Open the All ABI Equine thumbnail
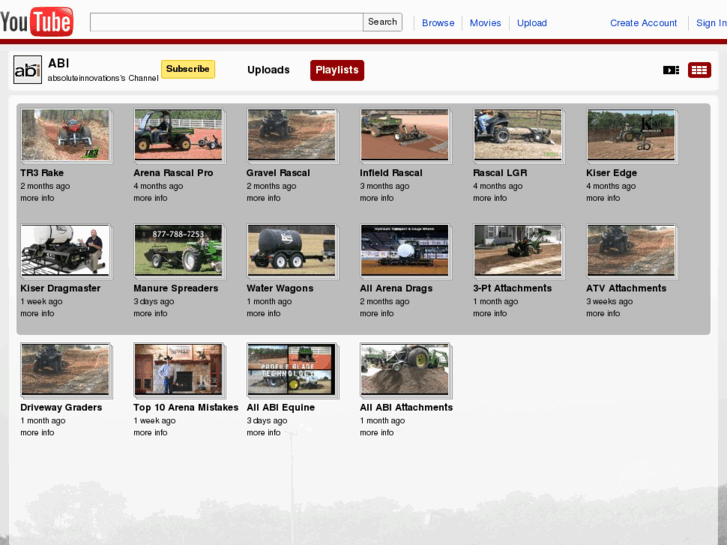727x545 pixels. point(292,370)
